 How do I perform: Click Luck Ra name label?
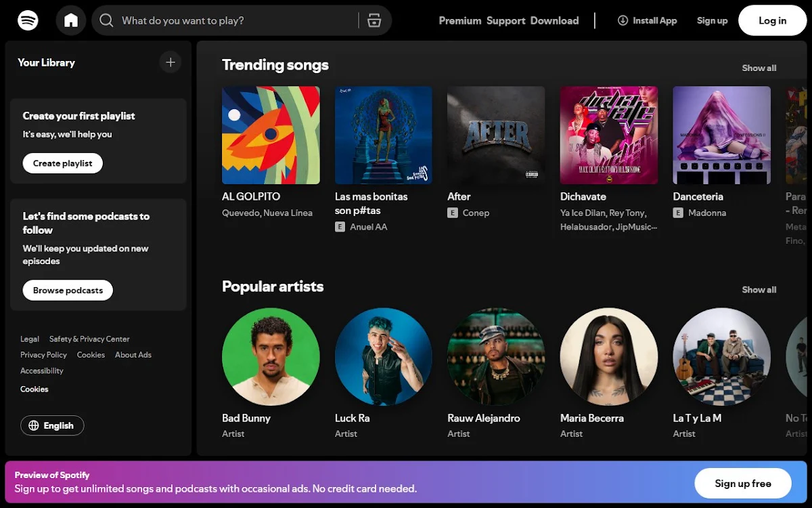coord(352,418)
